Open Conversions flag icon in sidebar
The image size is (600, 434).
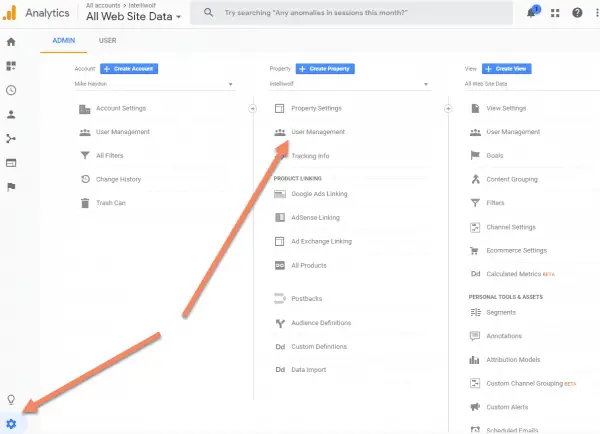[11, 187]
